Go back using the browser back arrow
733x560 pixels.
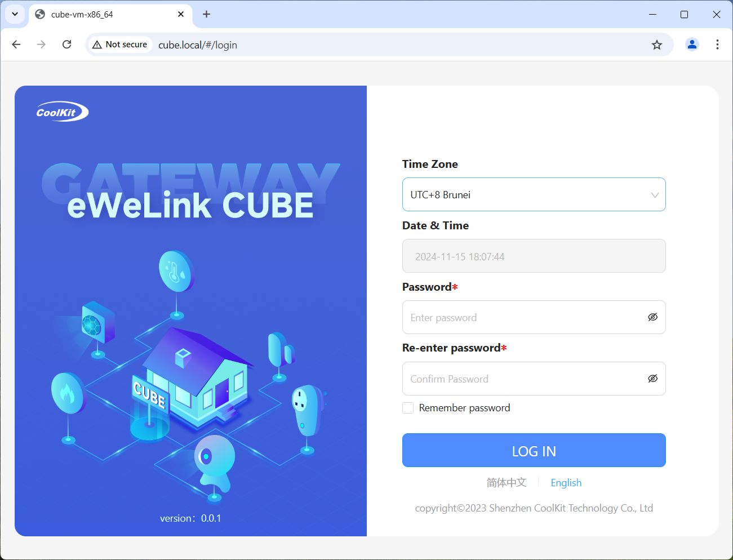click(x=16, y=45)
